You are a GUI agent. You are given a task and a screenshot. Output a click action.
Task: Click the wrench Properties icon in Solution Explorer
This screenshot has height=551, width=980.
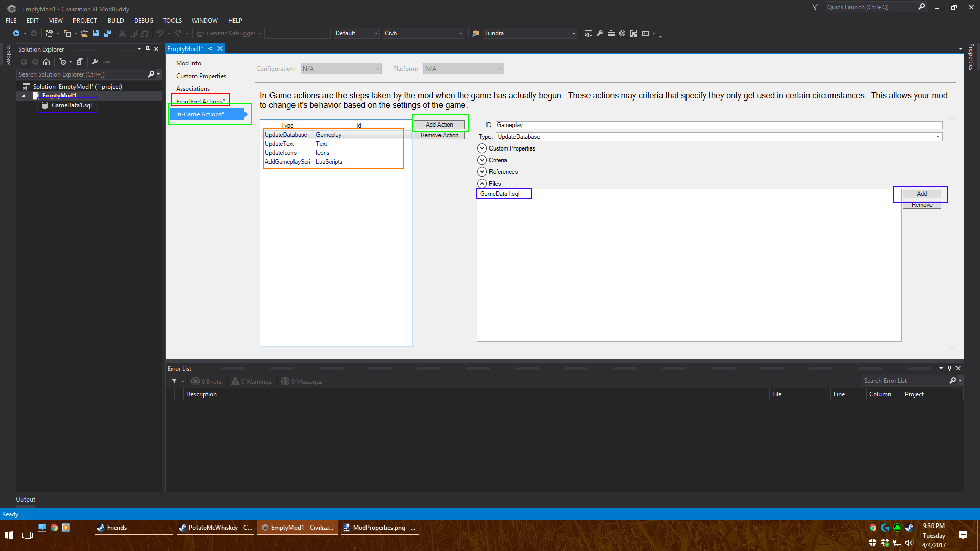pos(95,62)
